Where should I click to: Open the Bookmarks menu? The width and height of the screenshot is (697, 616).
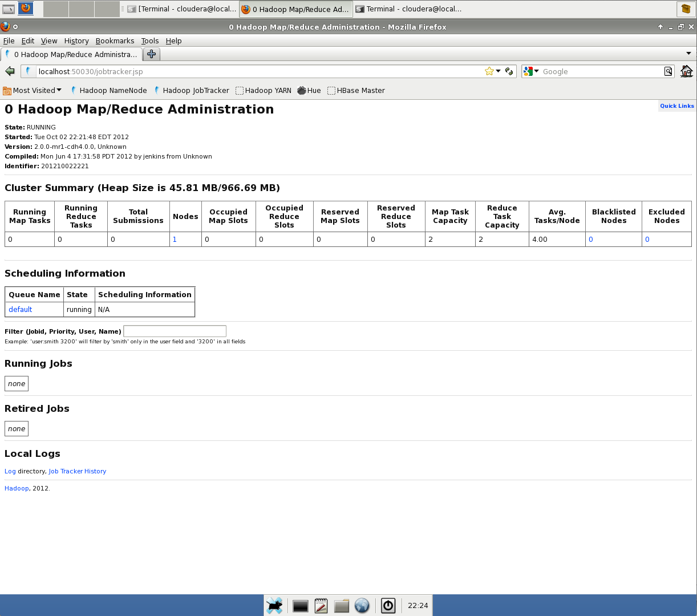(x=115, y=40)
